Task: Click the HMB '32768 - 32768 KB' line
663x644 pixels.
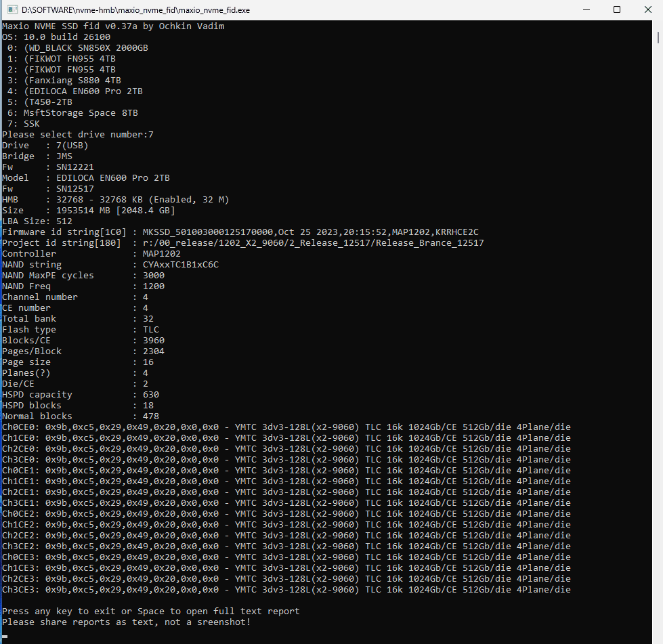Action: point(115,200)
